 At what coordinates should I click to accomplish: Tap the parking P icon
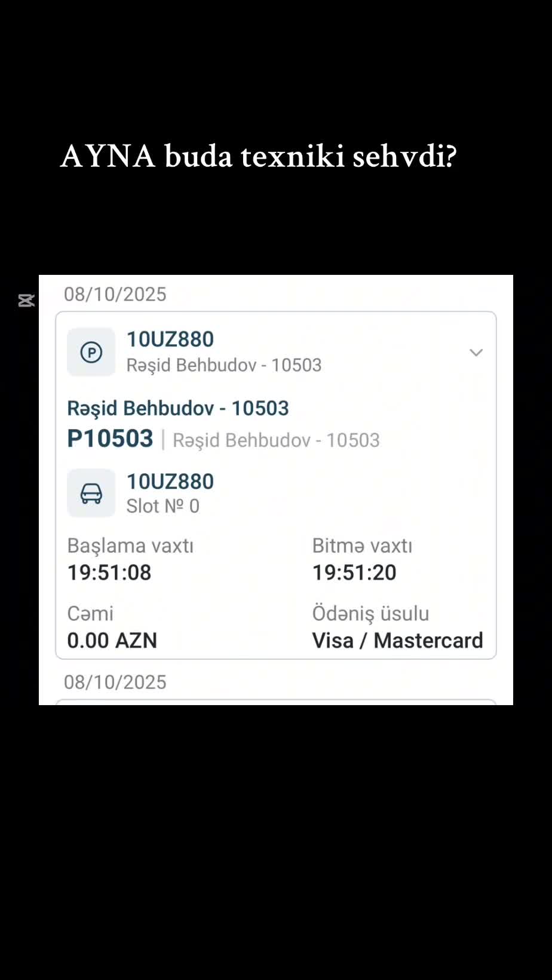point(91,352)
